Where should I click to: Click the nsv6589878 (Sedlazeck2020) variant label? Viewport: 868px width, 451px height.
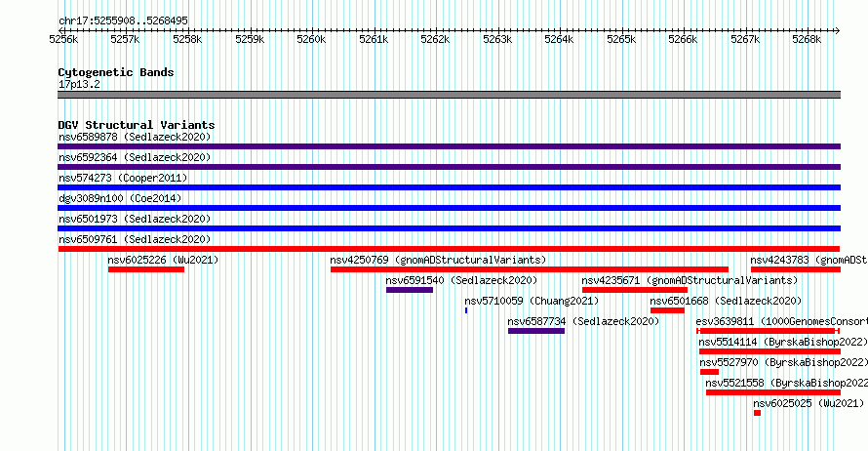[135, 137]
